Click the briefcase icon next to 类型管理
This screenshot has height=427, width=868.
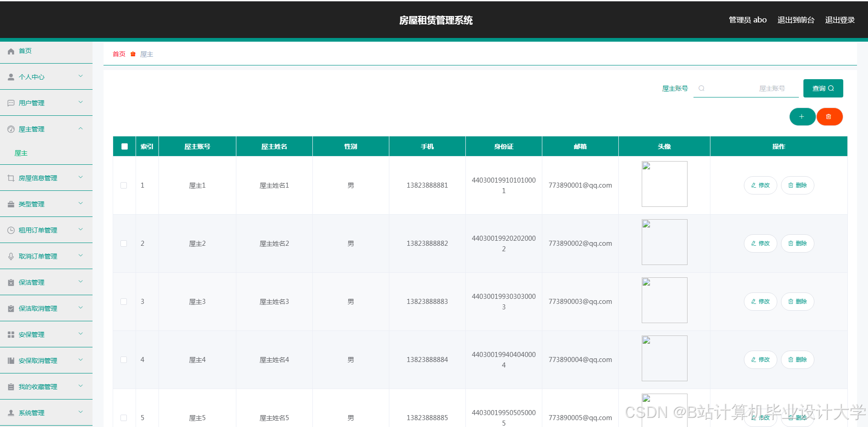tap(11, 205)
